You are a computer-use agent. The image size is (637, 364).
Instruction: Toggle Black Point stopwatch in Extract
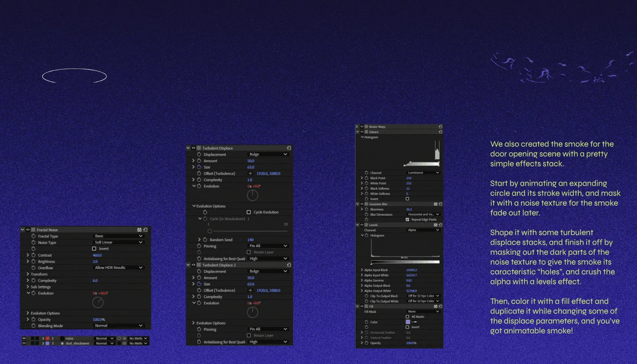click(x=366, y=178)
